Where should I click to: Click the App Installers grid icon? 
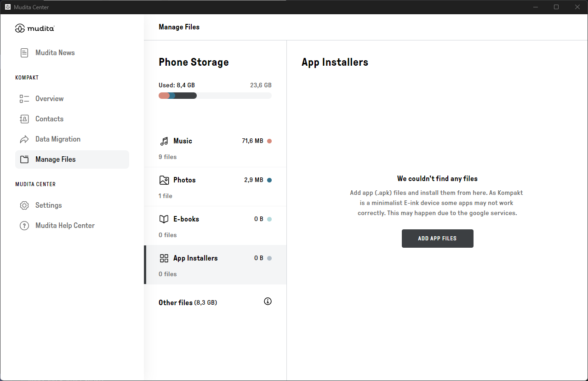coord(164,258)
